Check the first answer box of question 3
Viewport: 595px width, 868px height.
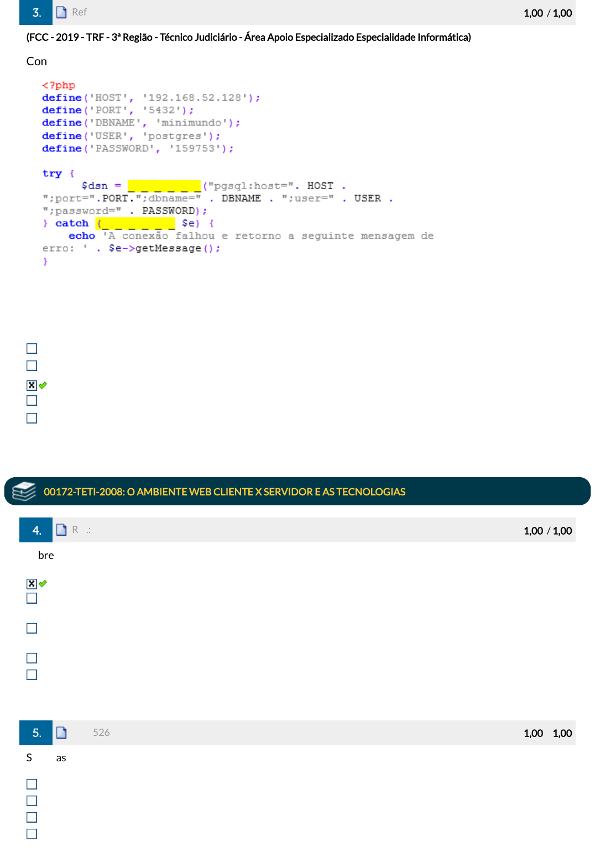[32, 348]
